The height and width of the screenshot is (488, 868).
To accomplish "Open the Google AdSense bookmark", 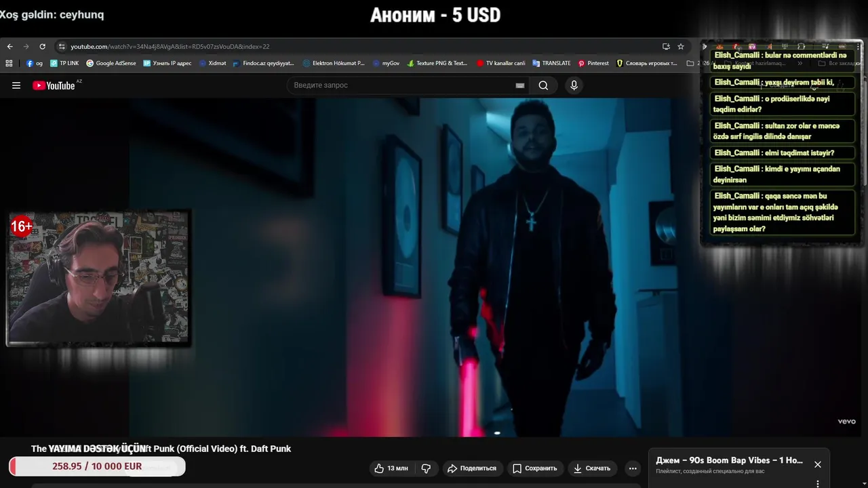I will [x=111, y=63].
